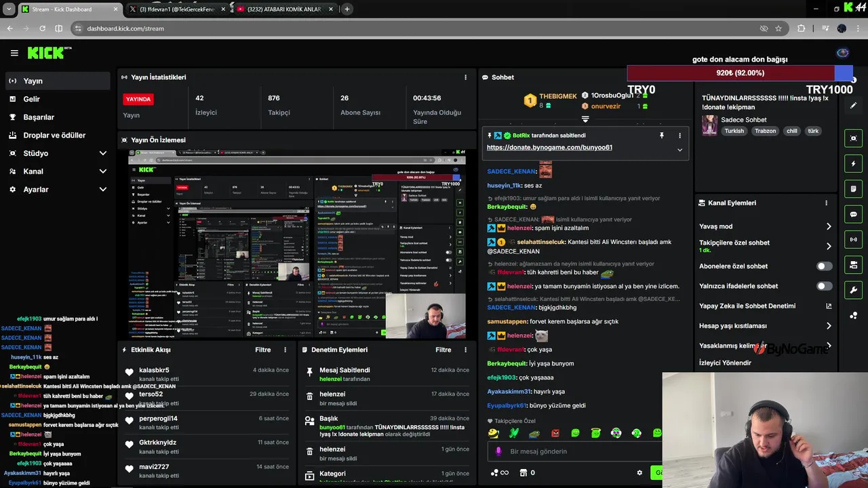Toggle Yalnızca ifadelerle sohbet switch
This screenshot has width=868, height=488.
pos(824,286)
